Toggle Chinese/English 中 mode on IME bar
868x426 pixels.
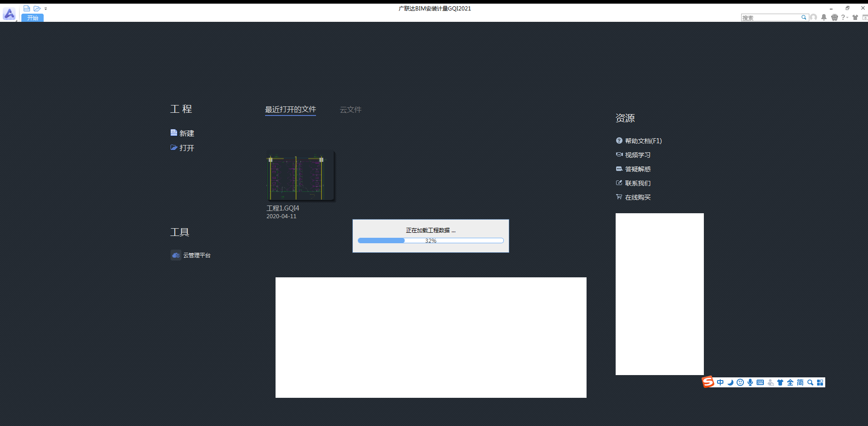click(720, 382)
